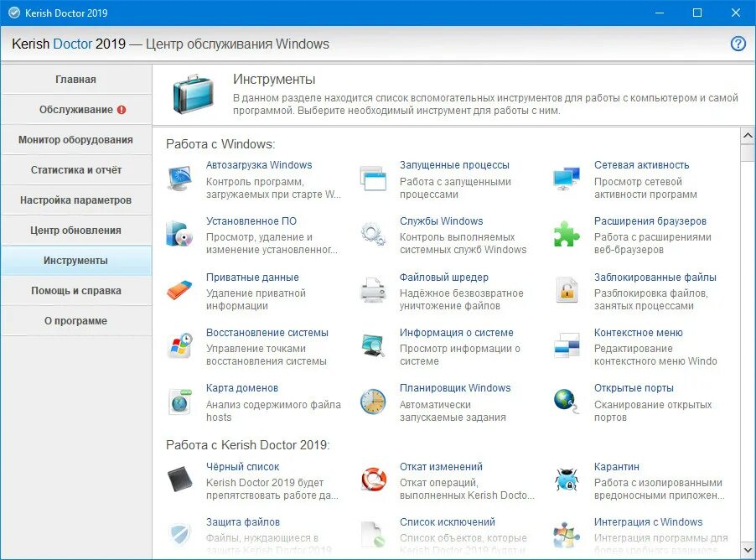Open the Открытые порты link
Viewport: 756px width, 560px height.
(x=634, y=388)
